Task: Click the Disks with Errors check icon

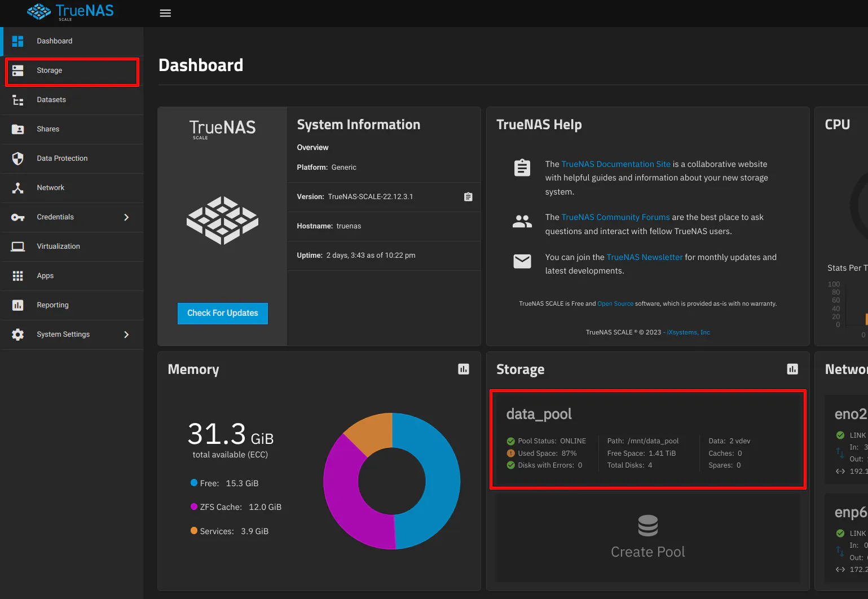Action: [x=511, y=465]
